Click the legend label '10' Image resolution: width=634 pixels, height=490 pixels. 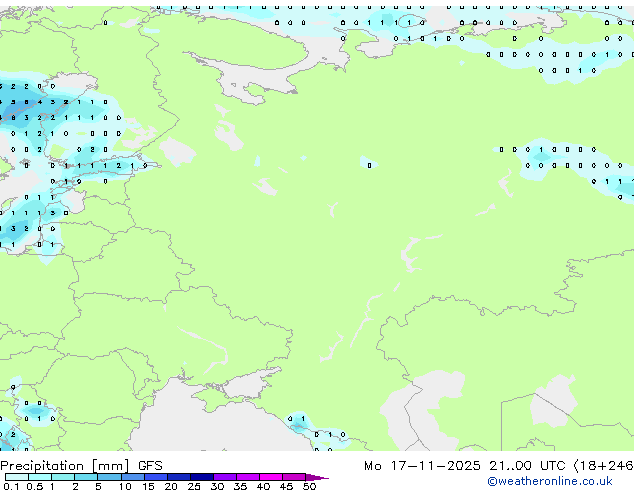click(125, 486)
